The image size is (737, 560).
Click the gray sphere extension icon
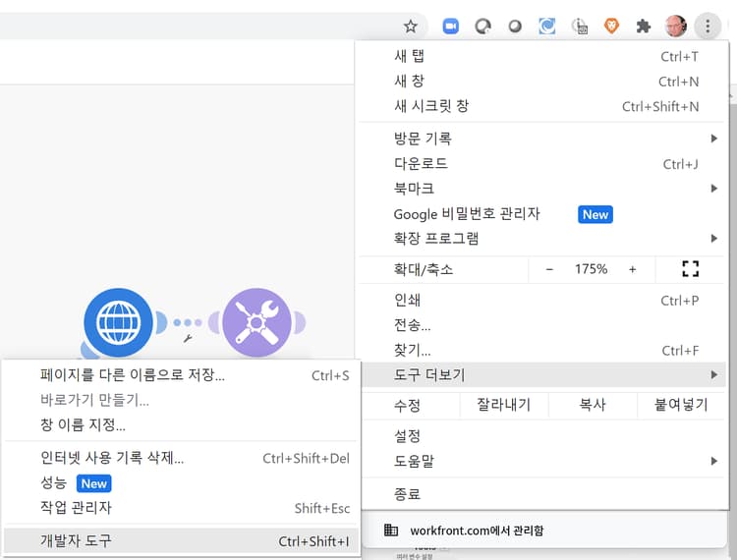coord(515,27)
